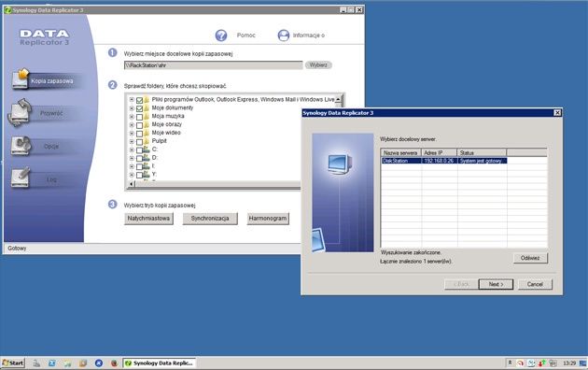The image size is (588, 370).
Task: Uncheck the Moje dokumenty checkbox
Action: (139, 108)
